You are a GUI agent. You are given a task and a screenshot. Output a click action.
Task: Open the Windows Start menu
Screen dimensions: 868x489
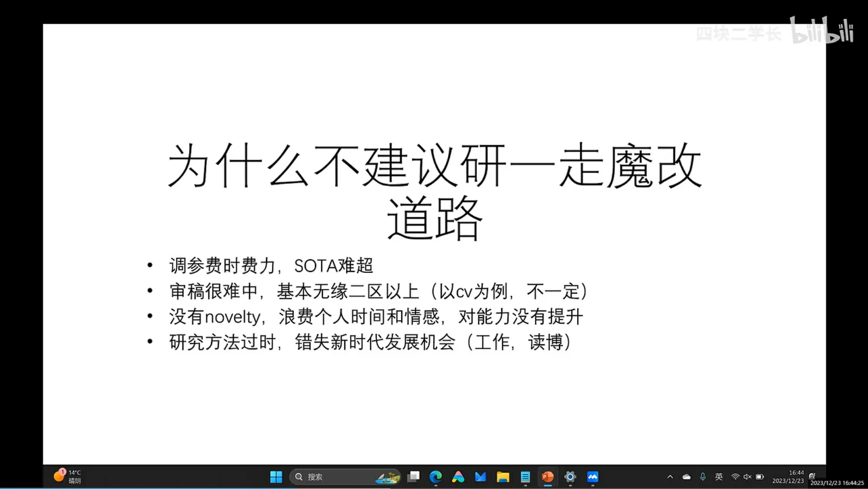(x=276, y=477)
